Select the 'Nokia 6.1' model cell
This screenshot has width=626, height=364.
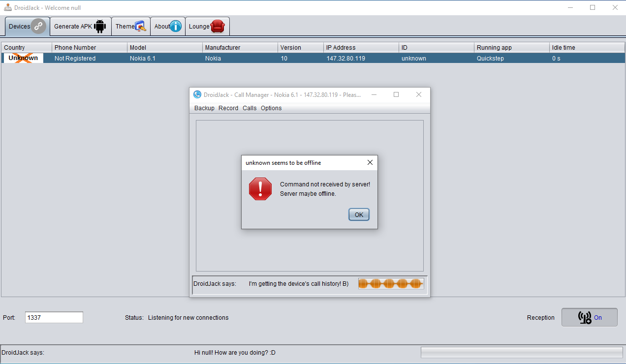165,58
